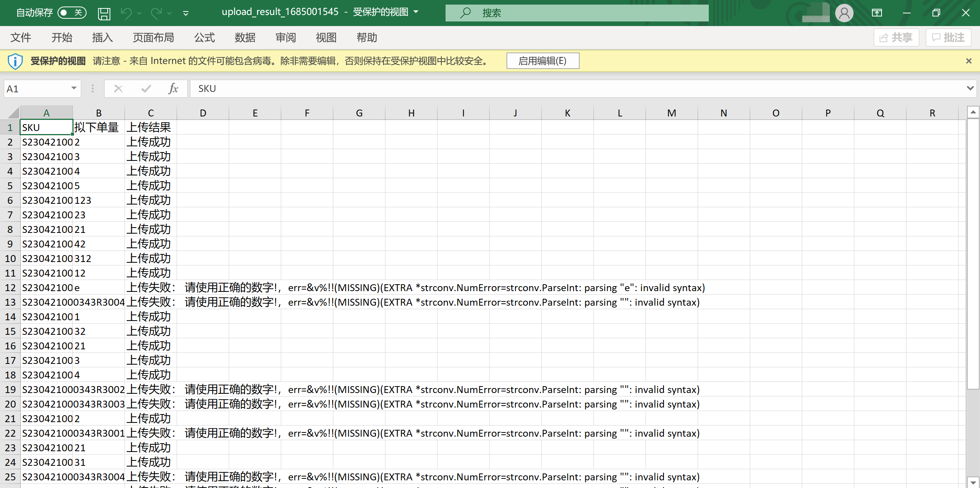Click cell B24 with value 31
Viewport: 980px width, 488px height.
pyautogui.click(x=98, y=462)
